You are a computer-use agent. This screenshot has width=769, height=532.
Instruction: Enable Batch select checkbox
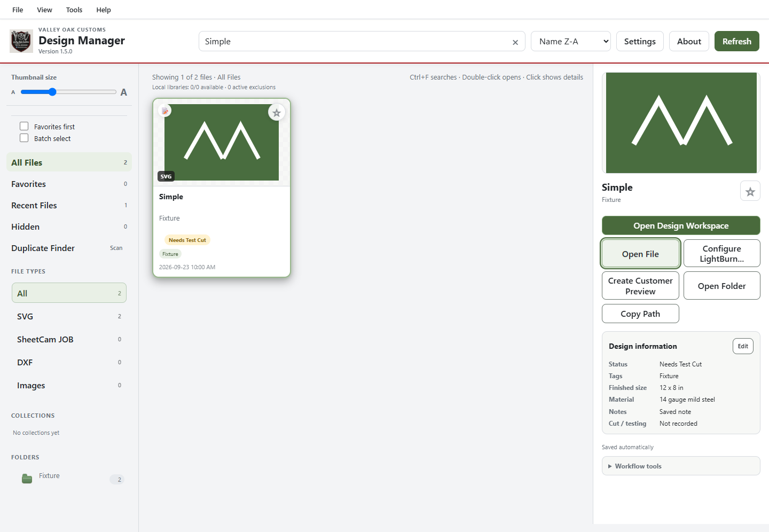click(x=24, y=138)
